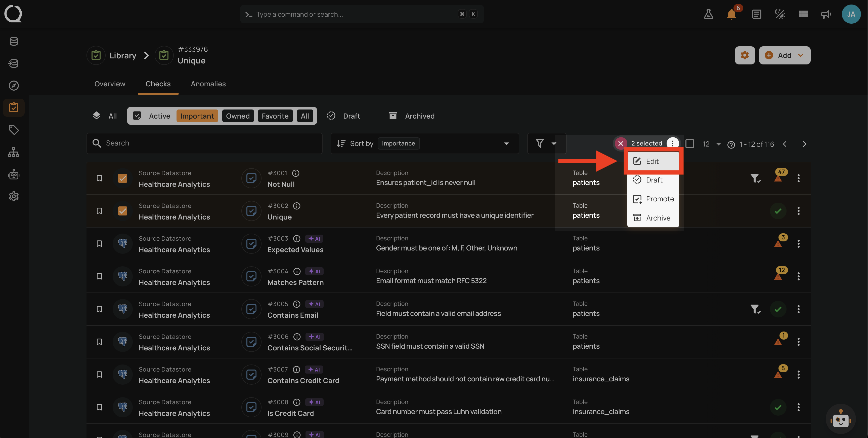Click the 12 anomalies warning on #3004
Screen dimensions: 868x438
coord(780,273)
